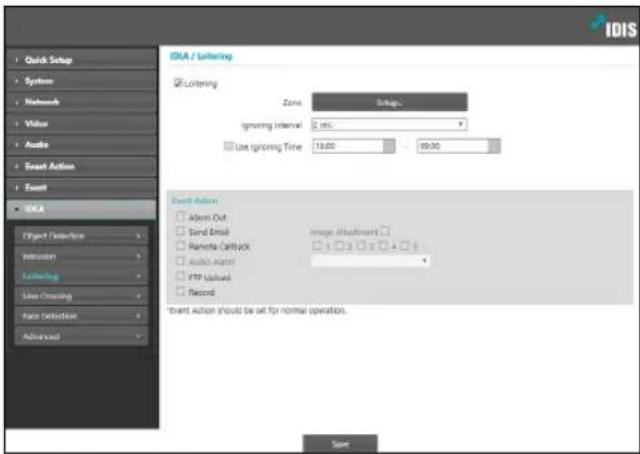Image resolution: width=640 pixels, height=454 pixels.
Task: Enable the Send Email checkbox
Action: click(x=180, y=231)
